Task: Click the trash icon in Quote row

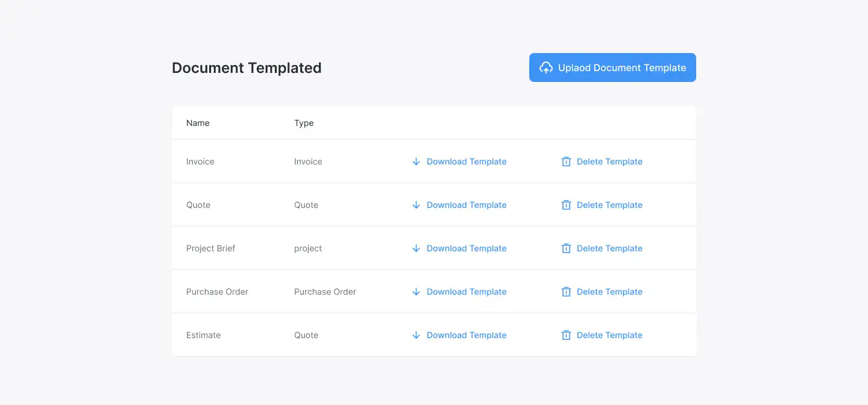Action: pyautogui.click(x=566, y=205)
